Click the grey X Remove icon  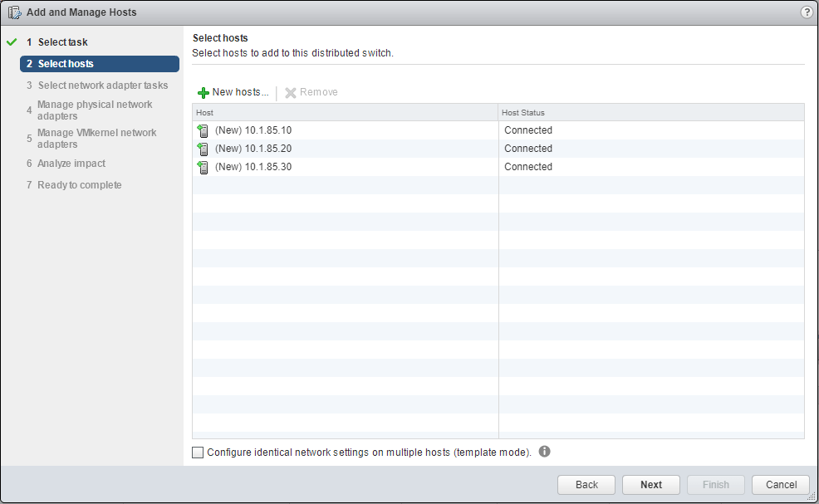coord(291,93)
